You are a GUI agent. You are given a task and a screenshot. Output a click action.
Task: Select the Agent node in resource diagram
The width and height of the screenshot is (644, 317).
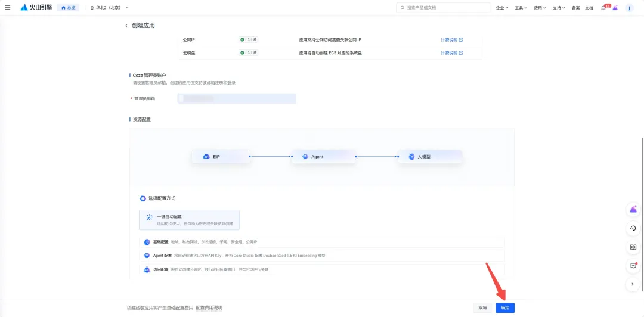pyautogui.click(x=323, y=157)
